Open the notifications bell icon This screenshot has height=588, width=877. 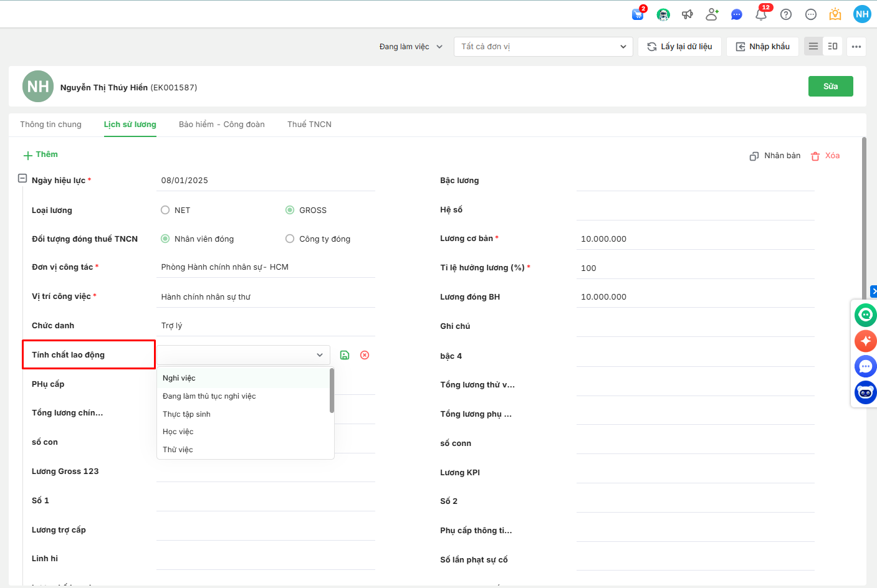(x=760, y=14)
